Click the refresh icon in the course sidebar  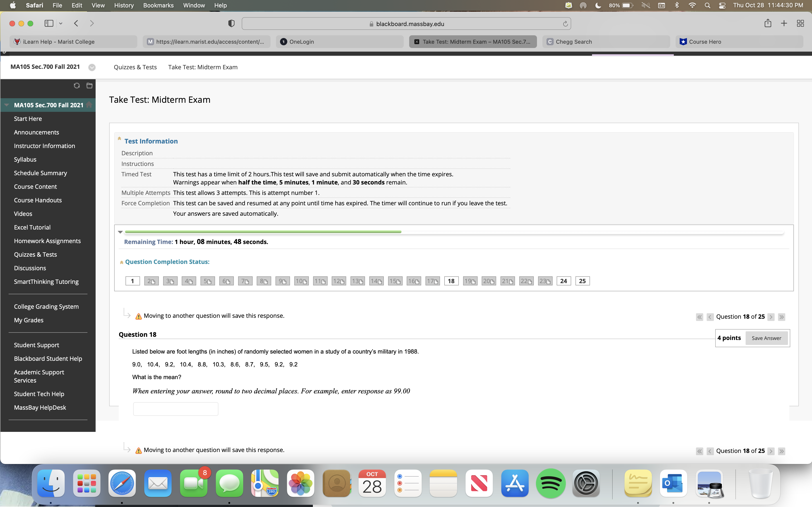click(x=77, y=86)
